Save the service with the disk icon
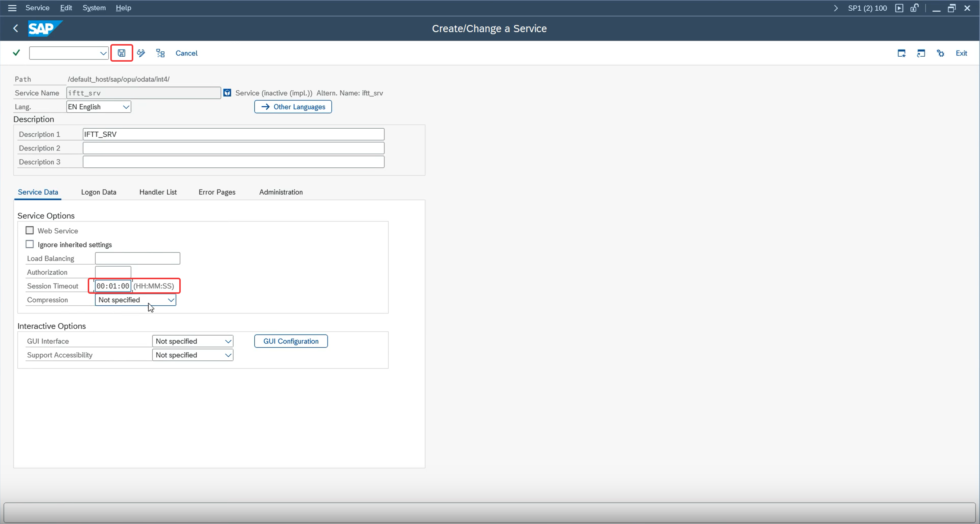The height and width of the screenshot is (524, 980). click(x=121, y=53)
